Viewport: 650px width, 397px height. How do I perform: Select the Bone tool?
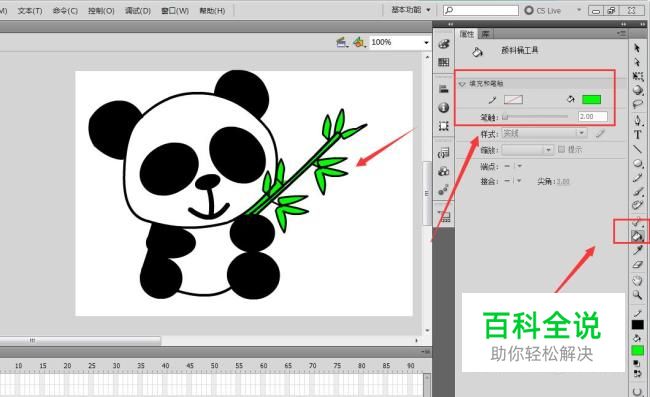tap(638, 223)
